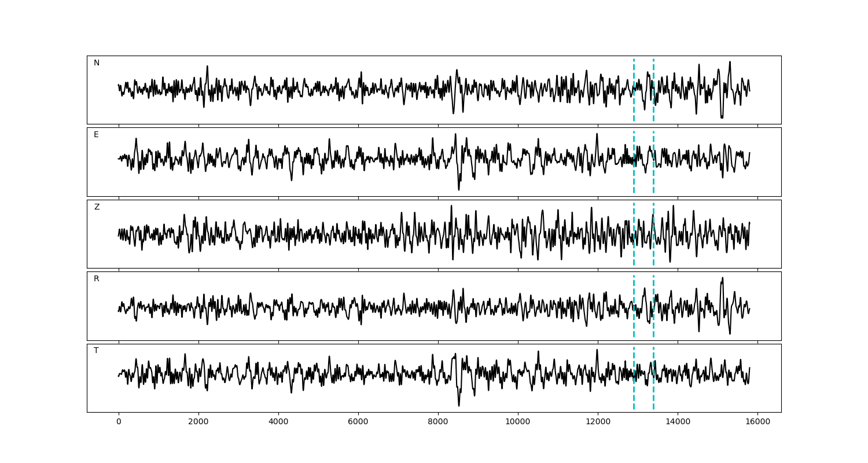The width and height of the screenshot is (868, 463).
Task: Click the tallest peak in the R trace
Action: (x=722, y=278)
